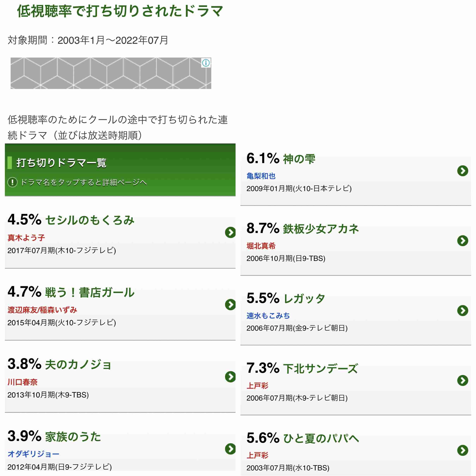This screenshot has height=476, width=476.
Task: Open the セシルのもくろみ drama title link
Action: (90, 220)
